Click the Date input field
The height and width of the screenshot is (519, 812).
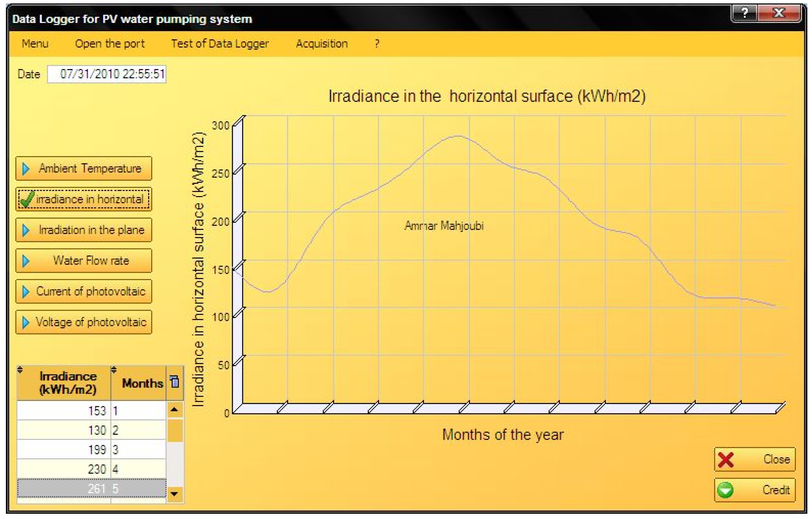(107, 74)
